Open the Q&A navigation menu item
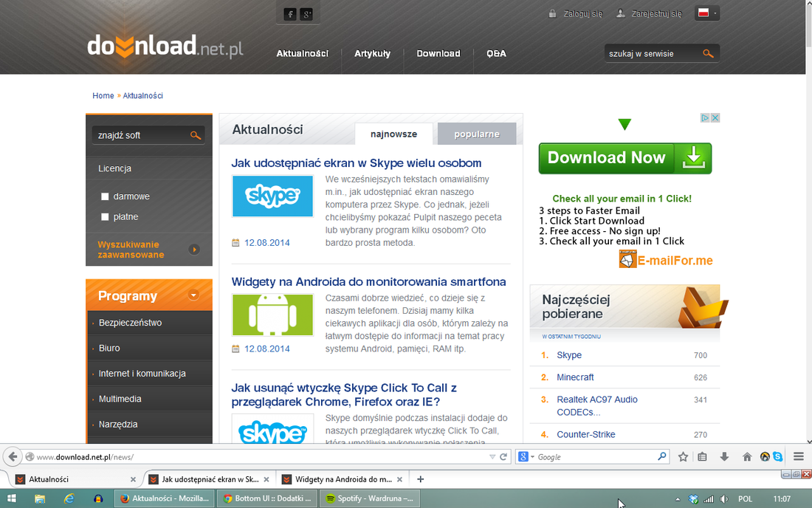This screenshot has width=812, height=508. pyautogui.click(x=496, y=53)
